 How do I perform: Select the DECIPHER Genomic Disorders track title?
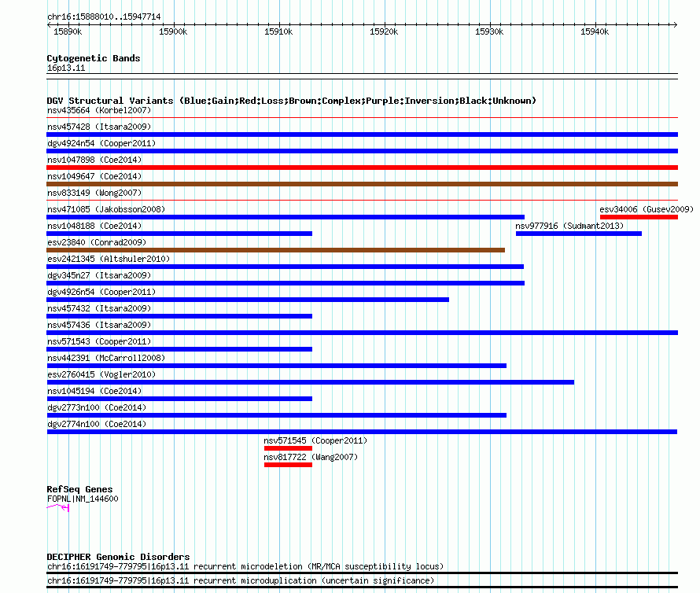pos(118,557)
